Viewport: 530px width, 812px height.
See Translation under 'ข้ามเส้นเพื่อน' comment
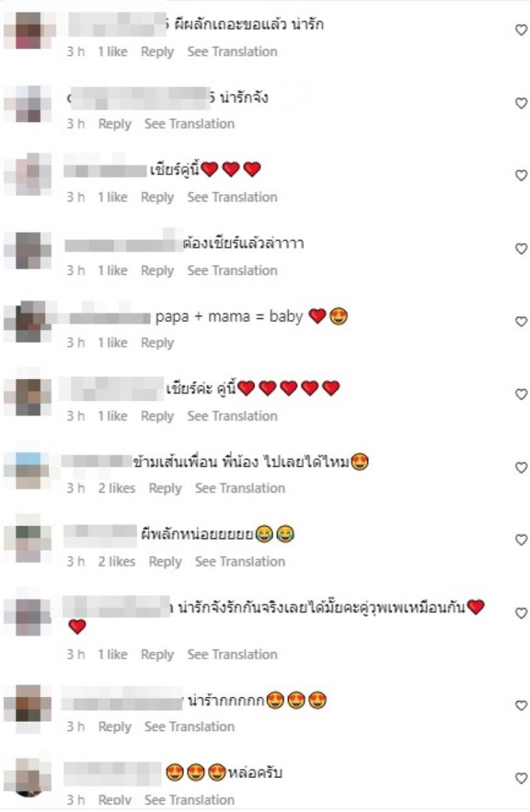[x=240, y=488]
